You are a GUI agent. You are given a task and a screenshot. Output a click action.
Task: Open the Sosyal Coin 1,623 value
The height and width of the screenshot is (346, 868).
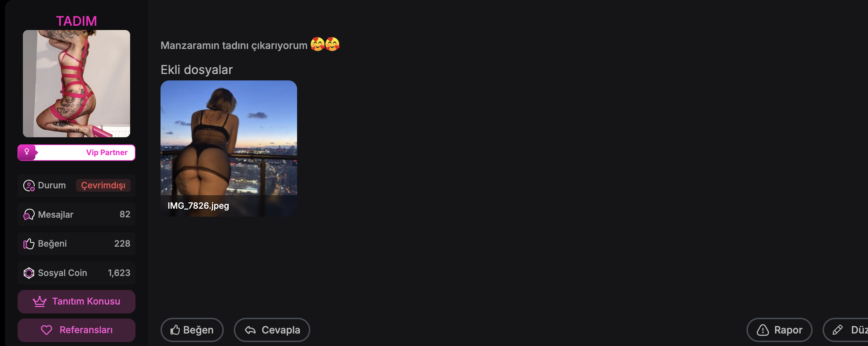[x=119, y=273]
